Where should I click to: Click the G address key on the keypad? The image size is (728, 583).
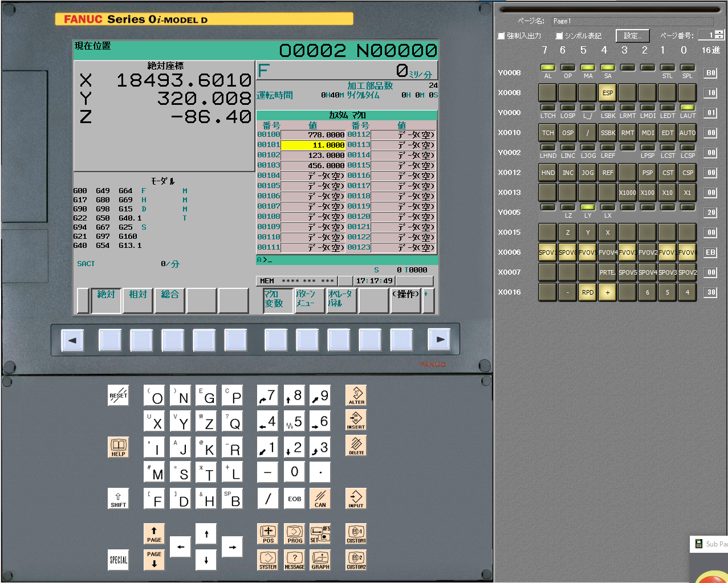pyautogui.click(x=206, y=396)
